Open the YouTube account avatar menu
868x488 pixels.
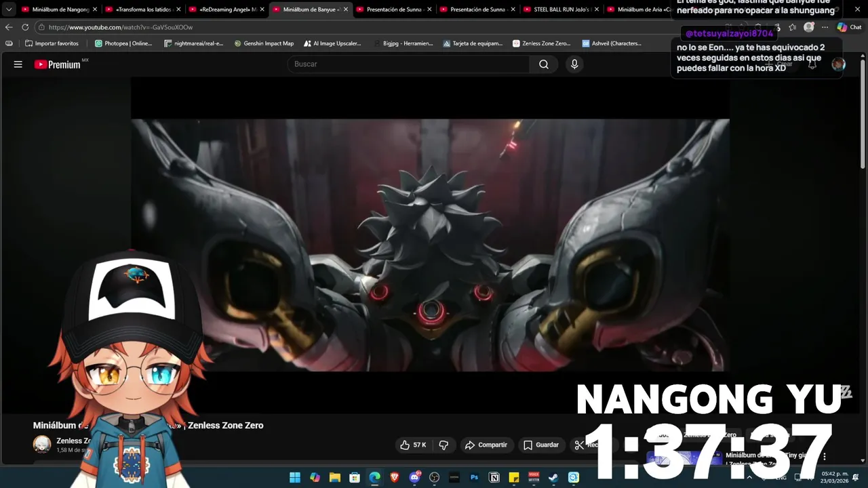click(838, 64)
